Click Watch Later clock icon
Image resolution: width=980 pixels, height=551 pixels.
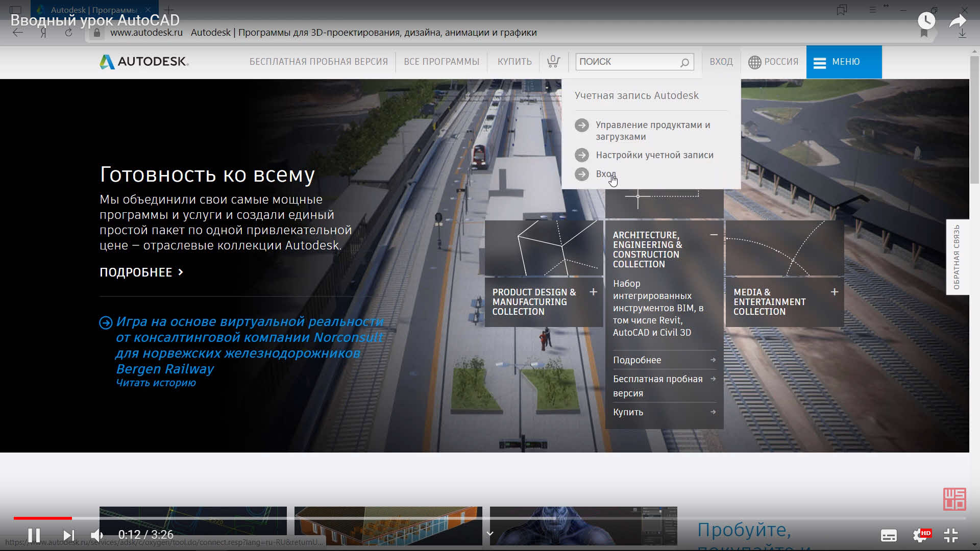pos(926,21)
